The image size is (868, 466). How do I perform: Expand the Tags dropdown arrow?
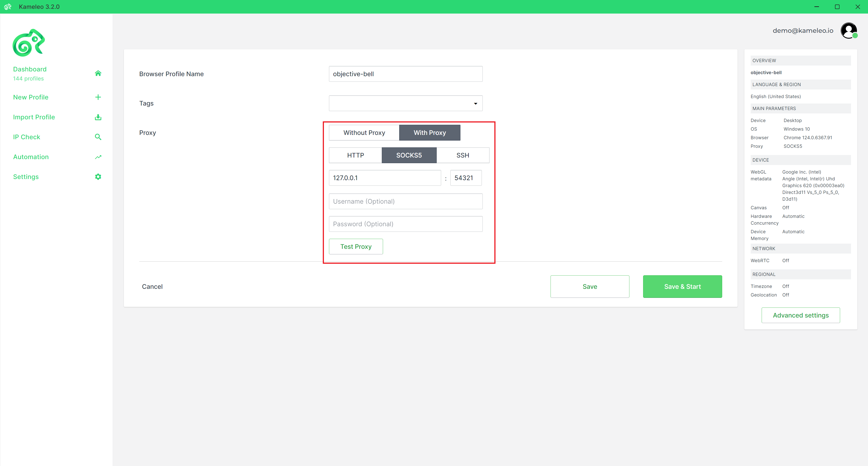click(475, 104)
